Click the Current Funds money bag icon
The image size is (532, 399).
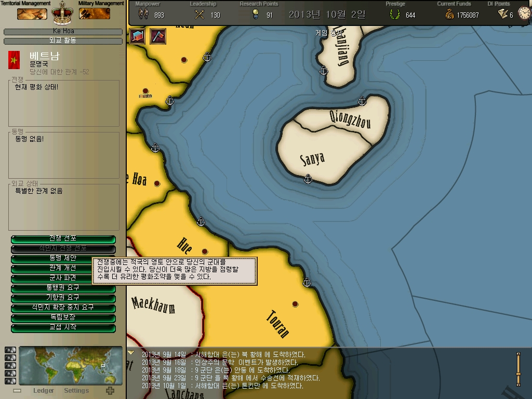[x=449, y=14]
